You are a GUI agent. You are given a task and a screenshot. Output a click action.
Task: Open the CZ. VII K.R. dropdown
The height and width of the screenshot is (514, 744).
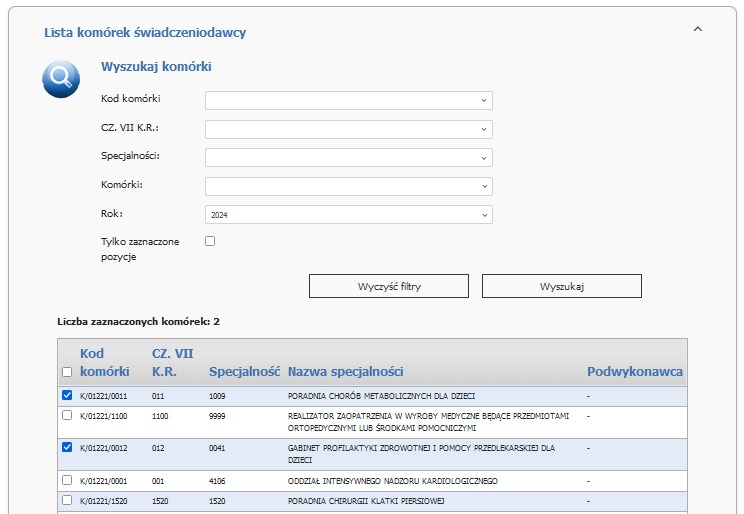tap(348, 129)
